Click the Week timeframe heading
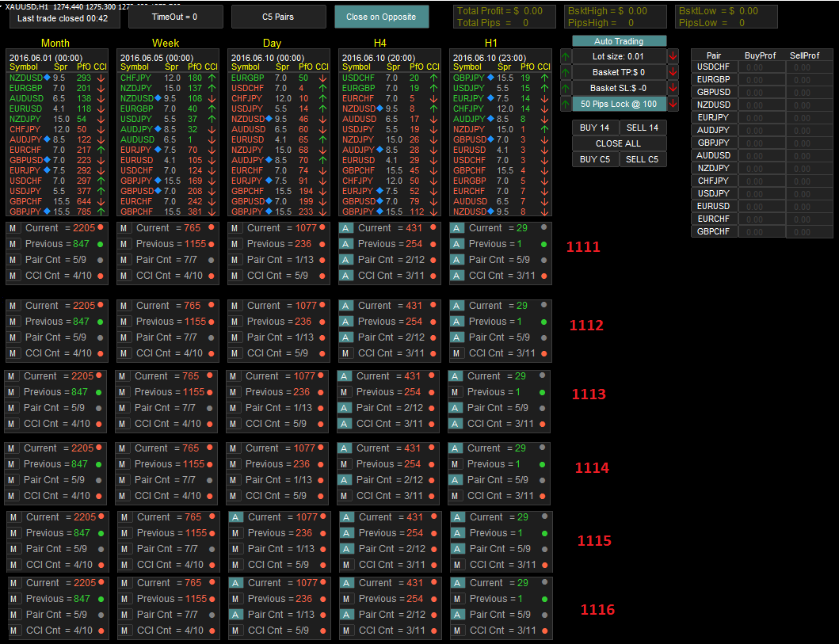This screenshot has width=839, height=644. tap(166, 43)
